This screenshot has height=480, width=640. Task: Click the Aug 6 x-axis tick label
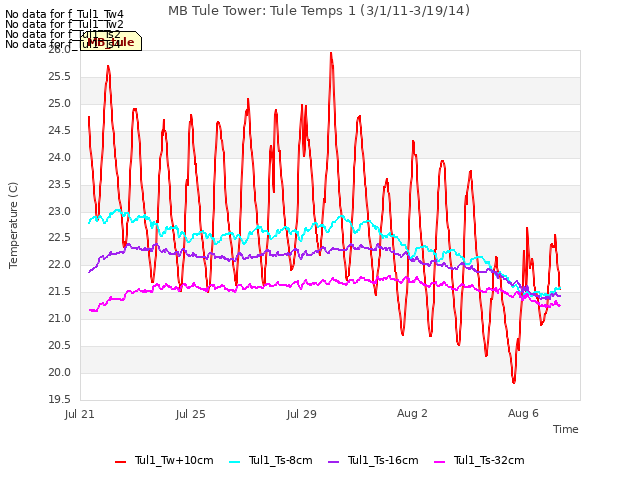pyautogui.click(x=523, y=413)
